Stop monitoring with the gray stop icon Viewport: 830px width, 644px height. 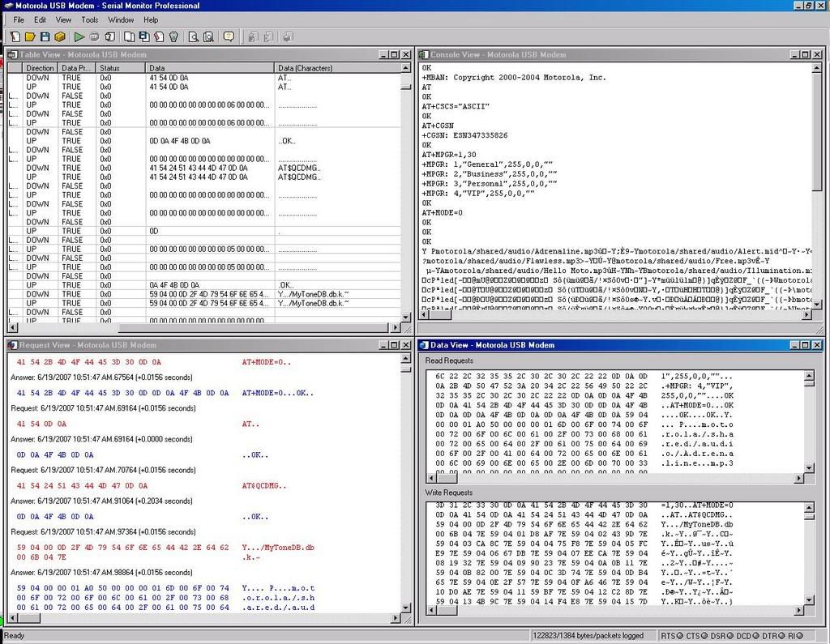[94, 36]
